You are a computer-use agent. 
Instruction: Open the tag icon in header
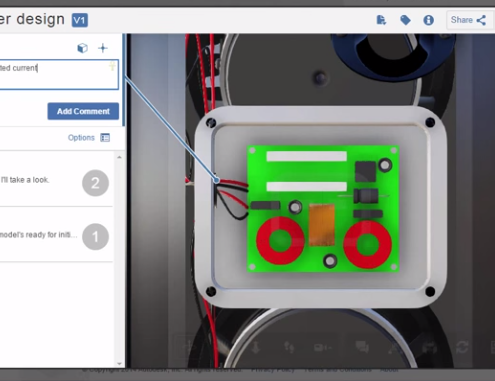(405, 20)
